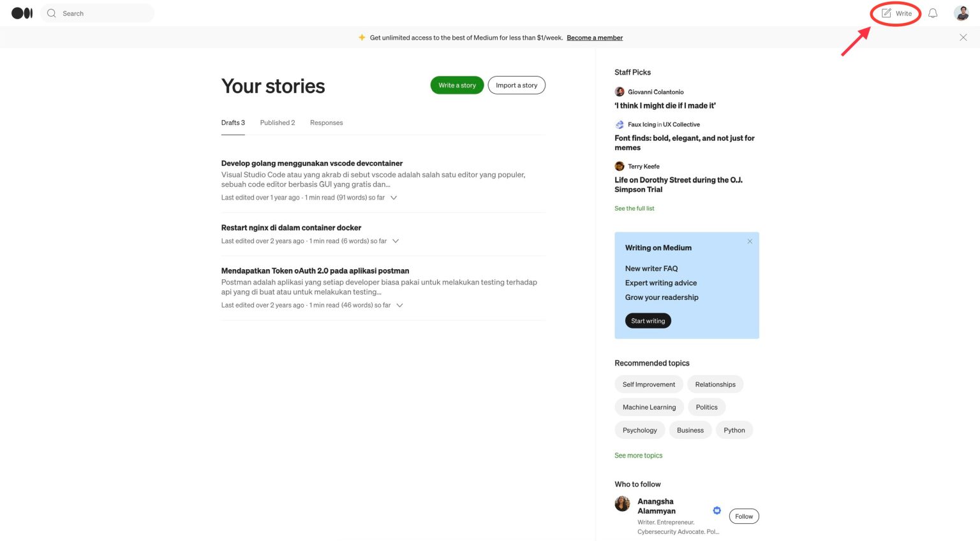This screenshot has height=541, width=980.
Task: Follow Anangsha Alammyan
Action: click(x=743, y=517)
